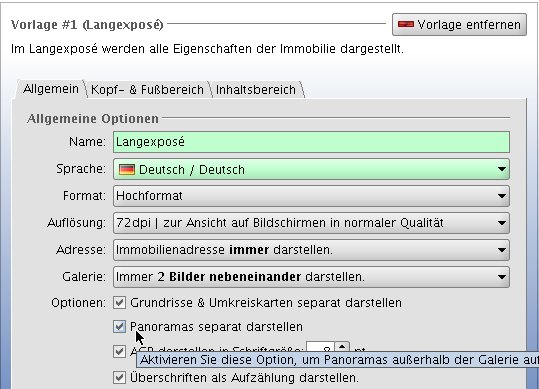Image resolution: width=539 pixels, height=389 pixels.
Task: Click the spinner up arrow for AGB font size
Action: tap(342, 347)
